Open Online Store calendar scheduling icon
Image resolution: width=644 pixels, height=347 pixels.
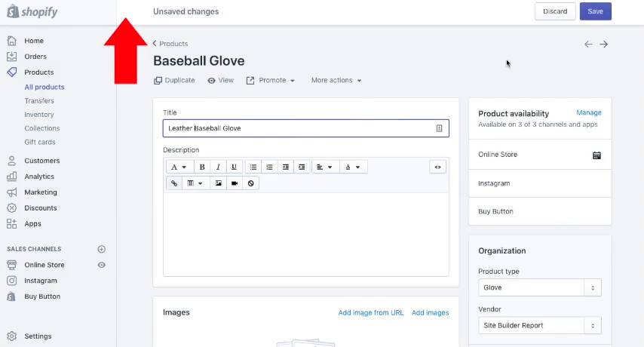(596, 155)
